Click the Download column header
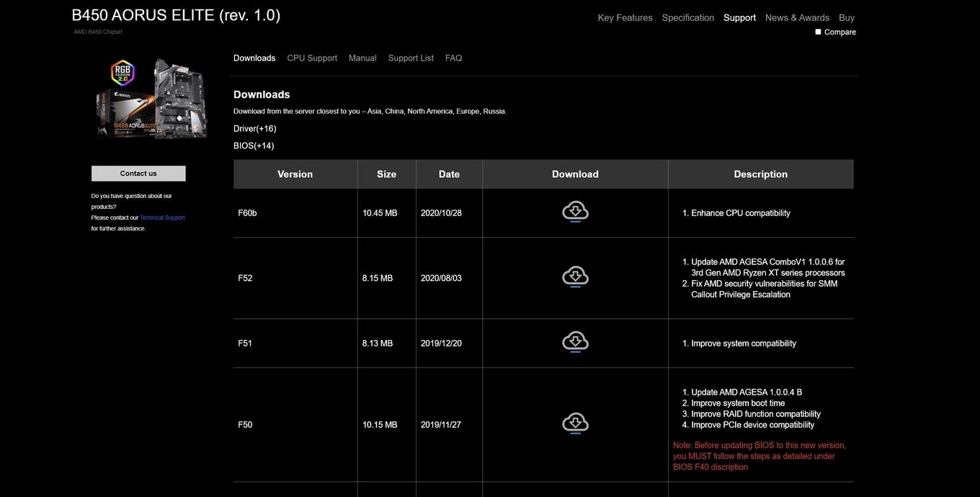Viewport: 980px width, 497px height. [x=575, y=174]
